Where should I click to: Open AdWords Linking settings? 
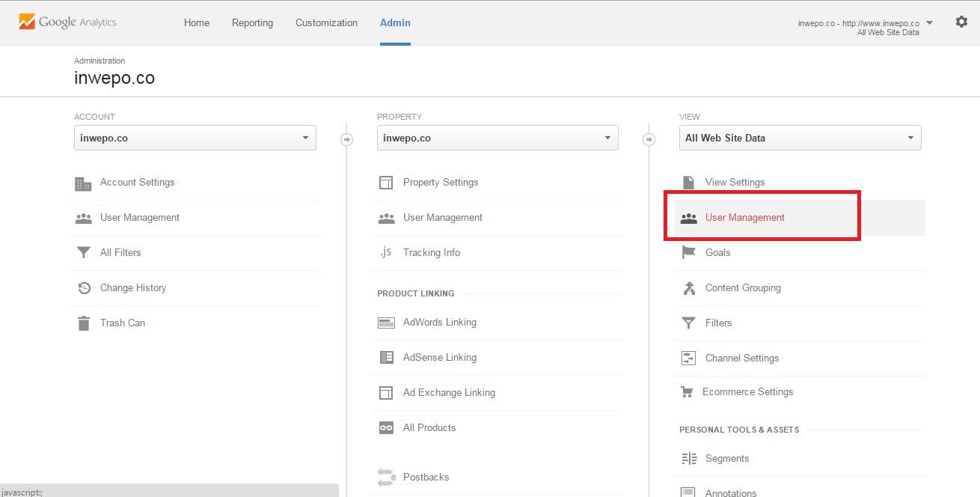(x=439, y=323)
